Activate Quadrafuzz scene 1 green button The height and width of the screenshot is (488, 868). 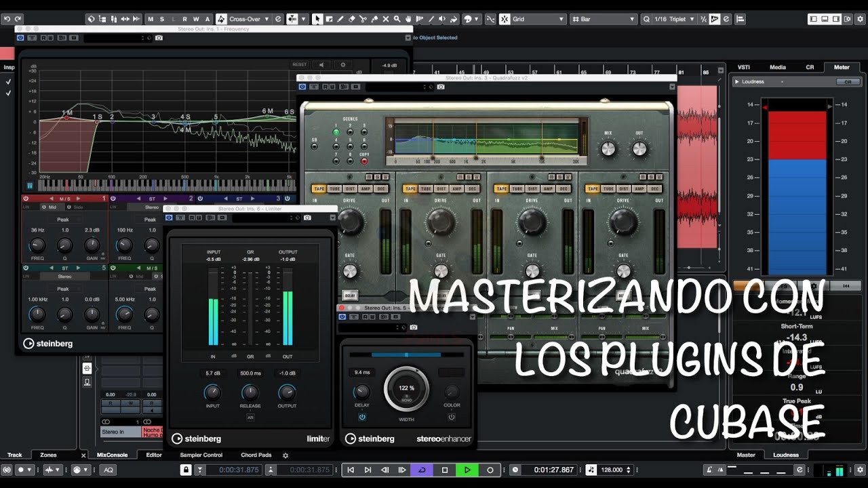336,132
